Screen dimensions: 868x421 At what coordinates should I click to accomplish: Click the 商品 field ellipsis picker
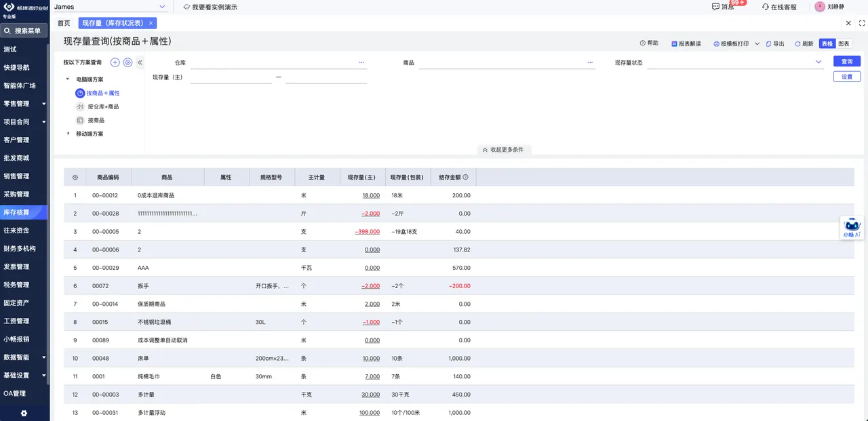[x=590, y=62]
